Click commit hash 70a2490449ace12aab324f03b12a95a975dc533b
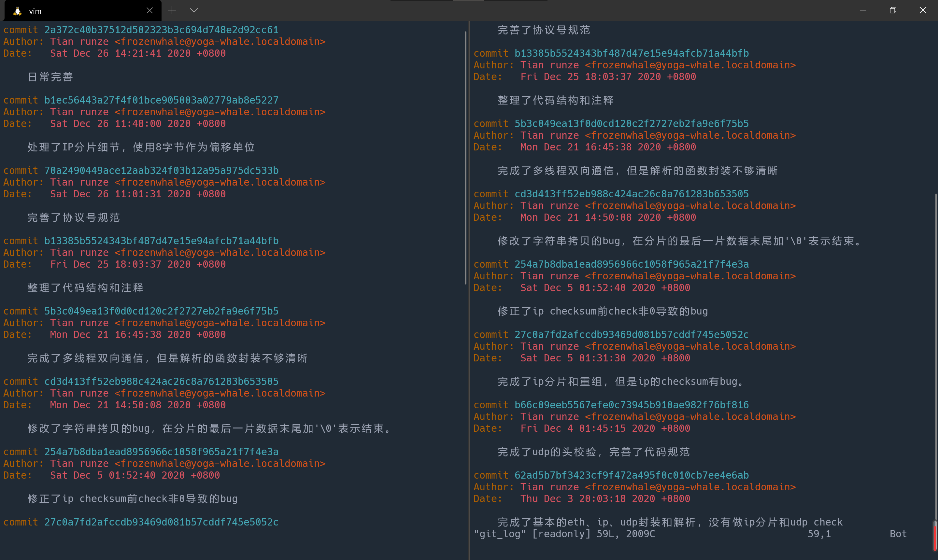This screenshot has width=938, height=560. coord(161,171)
